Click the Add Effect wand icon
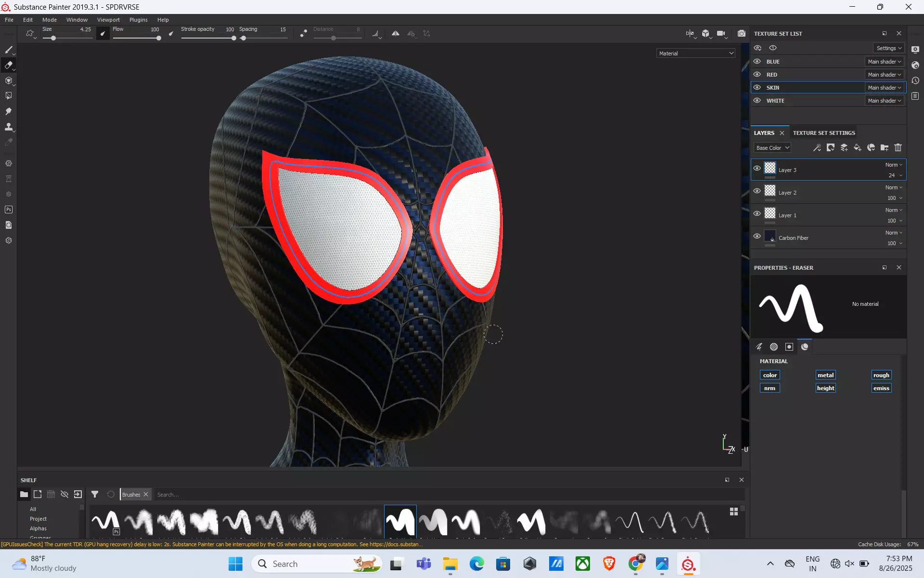Screen dimensions: 924x578 [817, 148]
